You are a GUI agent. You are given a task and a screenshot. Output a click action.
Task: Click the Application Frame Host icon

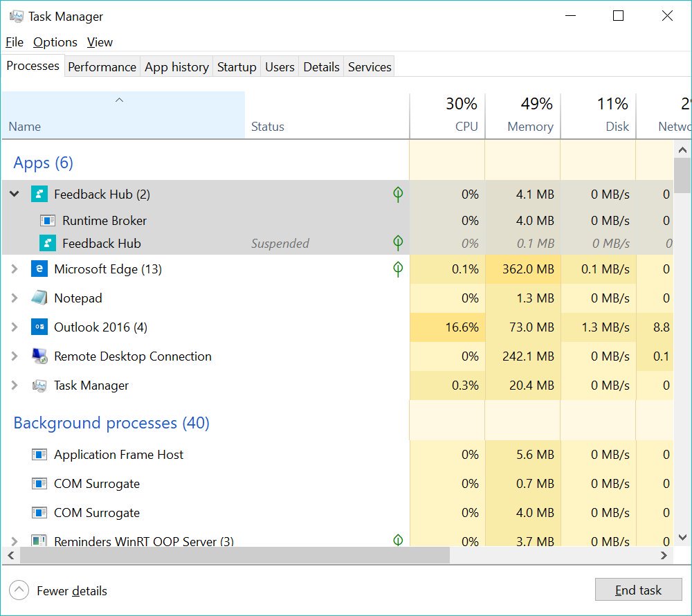click(39, 455)
